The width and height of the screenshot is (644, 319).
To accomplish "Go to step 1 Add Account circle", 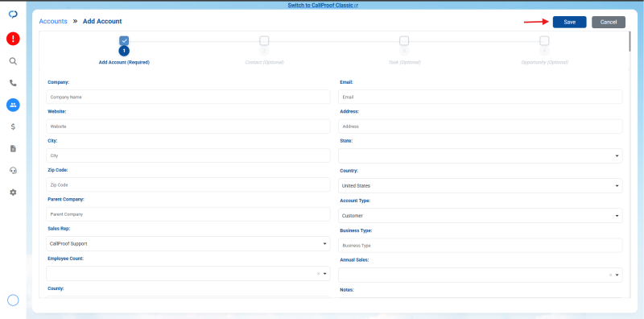I will [124, 51].
